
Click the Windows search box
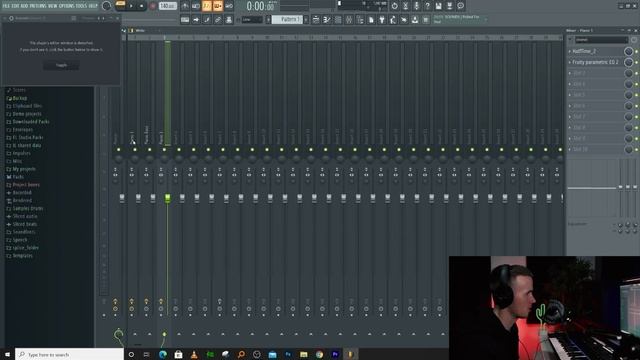(69, 354)
